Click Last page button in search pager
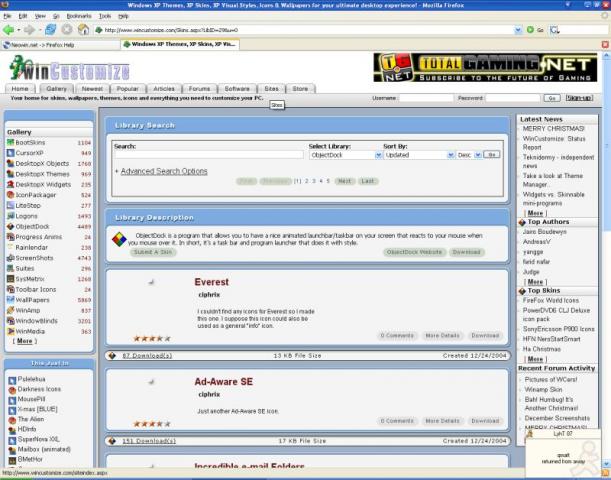 coord(368,181)
